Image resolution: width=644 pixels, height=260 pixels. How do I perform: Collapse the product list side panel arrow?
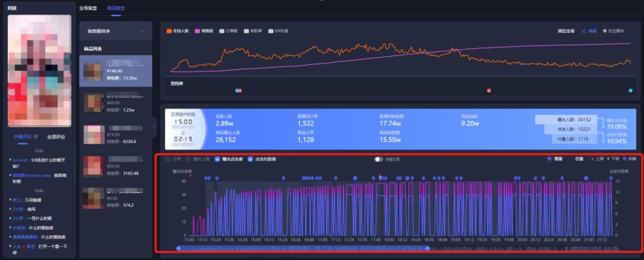154,128
